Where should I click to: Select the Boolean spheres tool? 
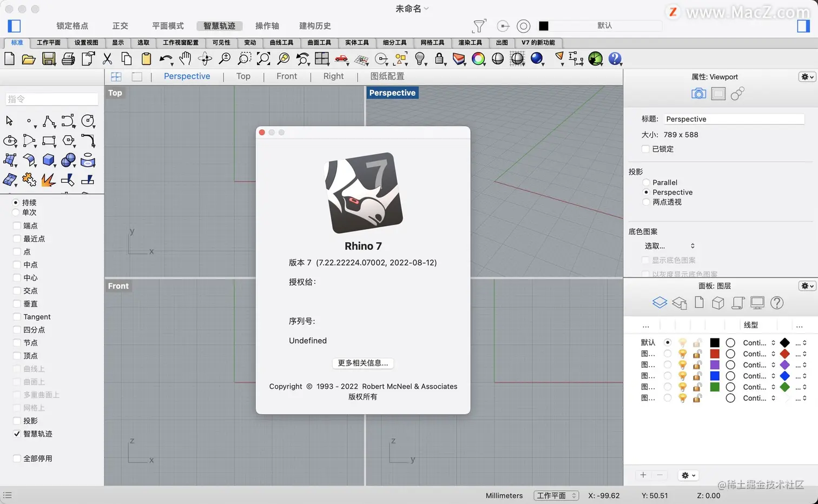69,160
